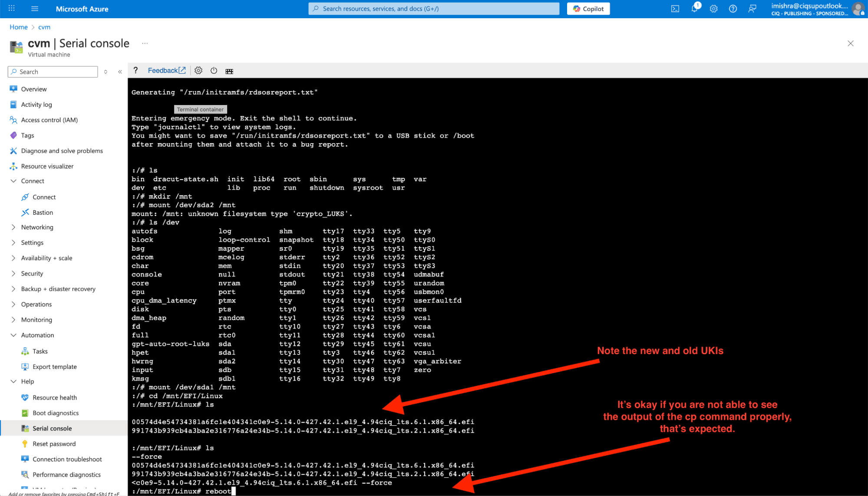The width and height of the screenshot is (868, 496).
Task: Collapse the sidebar menu with double chevron
Action: (x=120, y=72)
